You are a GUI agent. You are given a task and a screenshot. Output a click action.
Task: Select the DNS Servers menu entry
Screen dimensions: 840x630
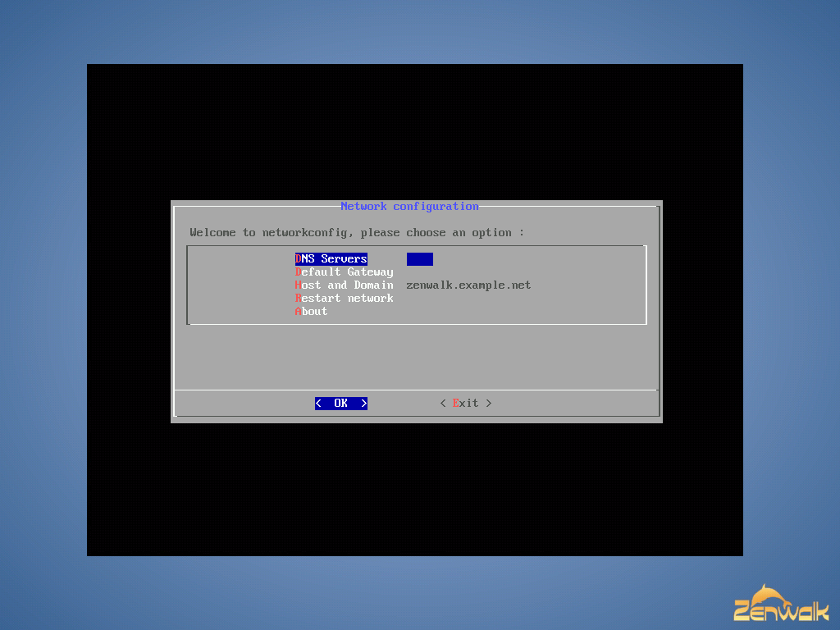click(x=331, y=259)
